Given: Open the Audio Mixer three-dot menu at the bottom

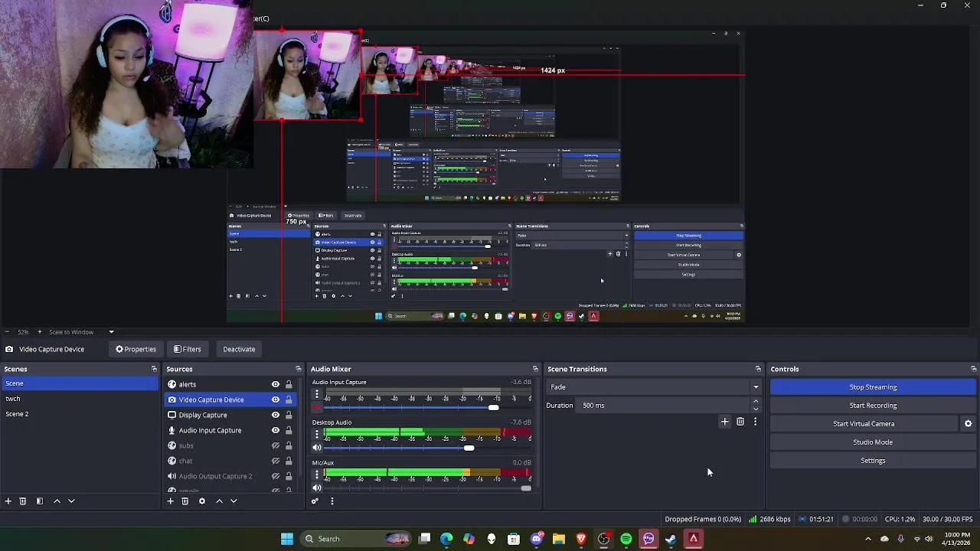Looking at the screenshot, I should tap(332, 501).
